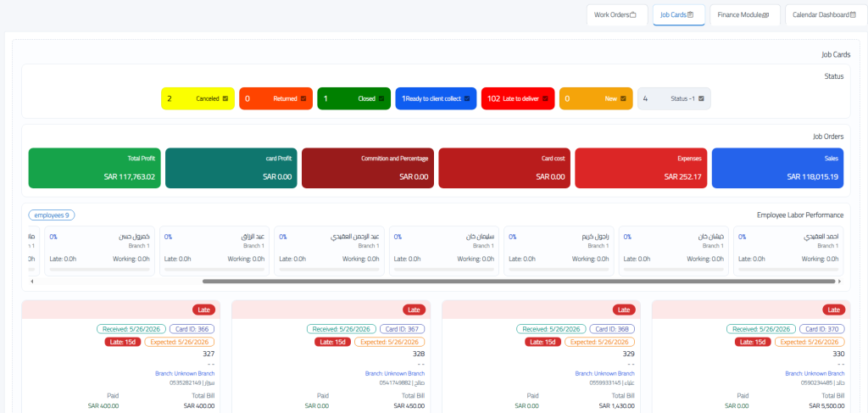Click Total Bill SAR 5,500.00
Image resolution: width=868 pixels, height=413 pixels.
pyautogui.click(x=827, y=406)
